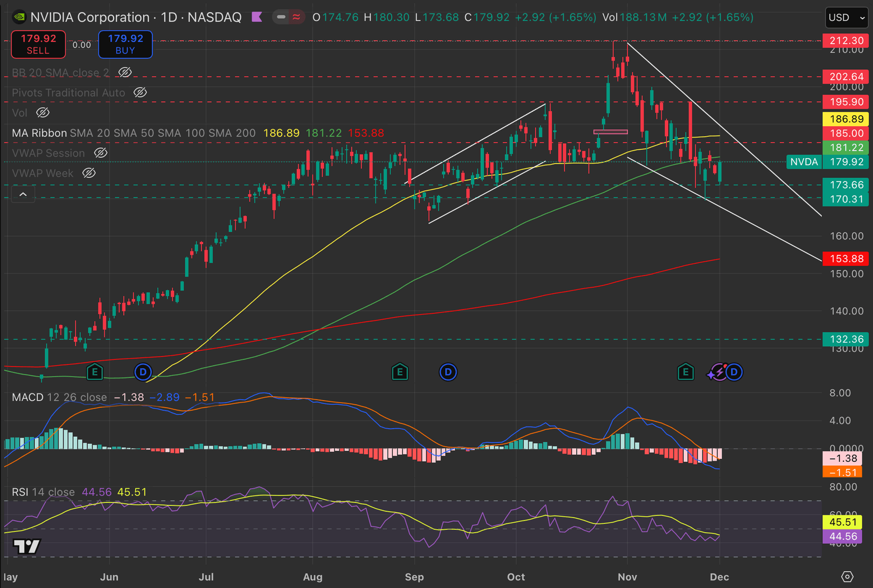Click the 179.92 BUY button
The height and width of the screenshot is (588, 873).
(126, 44)
